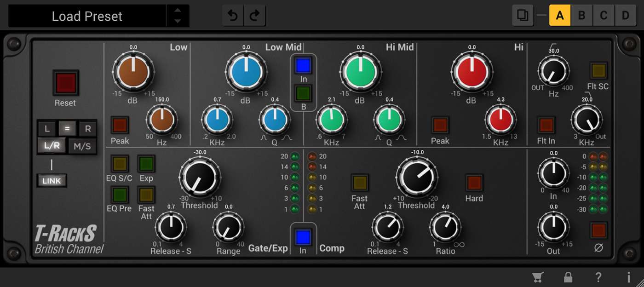Toggle the phase invert Ø button
This screenshot has height=287, width=644.
pyautogui.click(x=598, y=230)
